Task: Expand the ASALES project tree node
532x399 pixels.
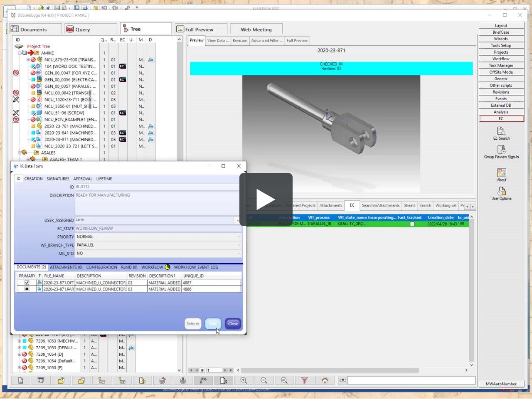Action: 19,153
